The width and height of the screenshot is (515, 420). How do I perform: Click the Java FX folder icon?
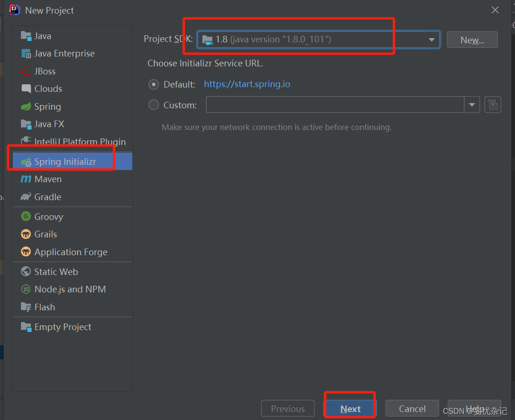26,124
